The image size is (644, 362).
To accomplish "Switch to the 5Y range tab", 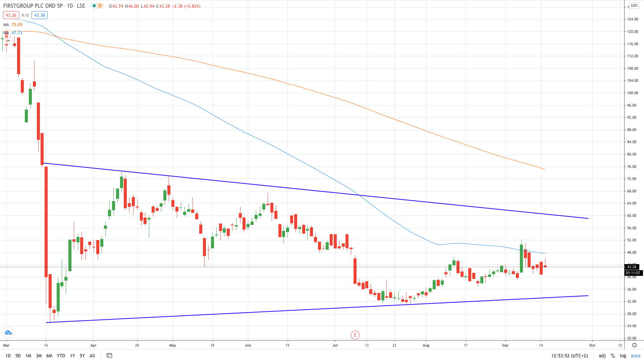I will pos(82,356).
